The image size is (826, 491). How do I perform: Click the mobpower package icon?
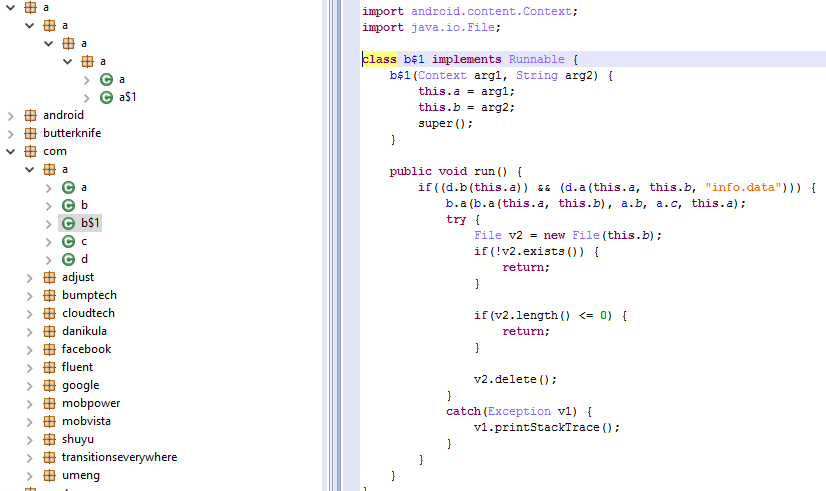click(50, 404)
